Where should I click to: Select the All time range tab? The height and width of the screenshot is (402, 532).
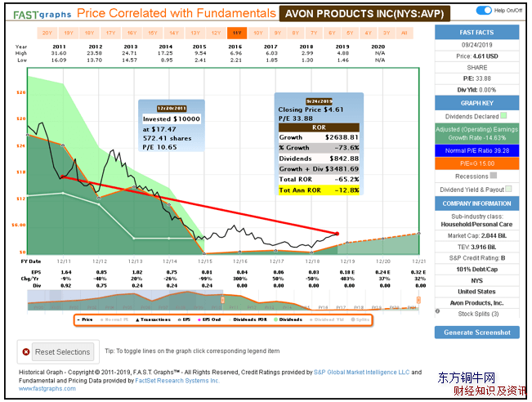click(404, 33)
